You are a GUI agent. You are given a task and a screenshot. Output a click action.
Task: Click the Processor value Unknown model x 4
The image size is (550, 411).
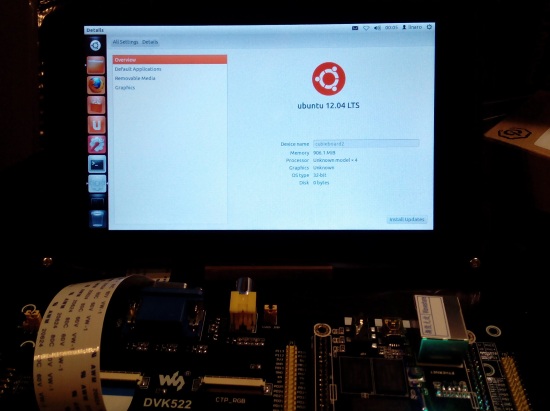(335, 160)
